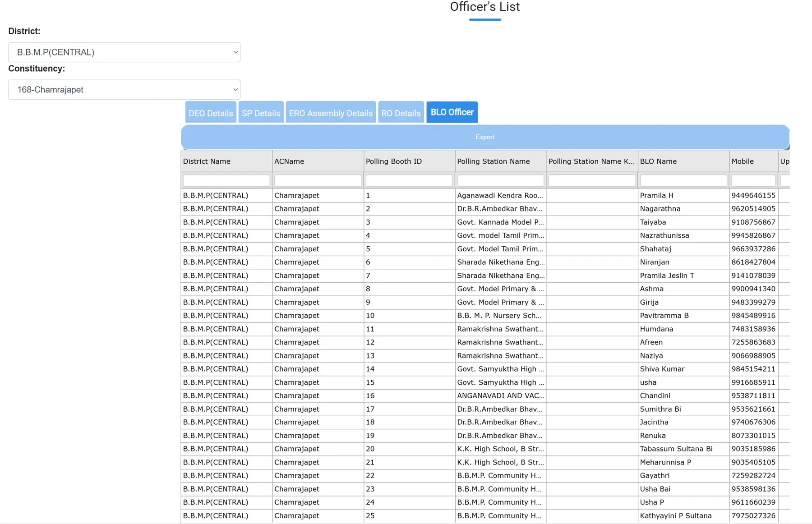Switch to SP Details tab
812x524 pixels.
coord(261,113)
